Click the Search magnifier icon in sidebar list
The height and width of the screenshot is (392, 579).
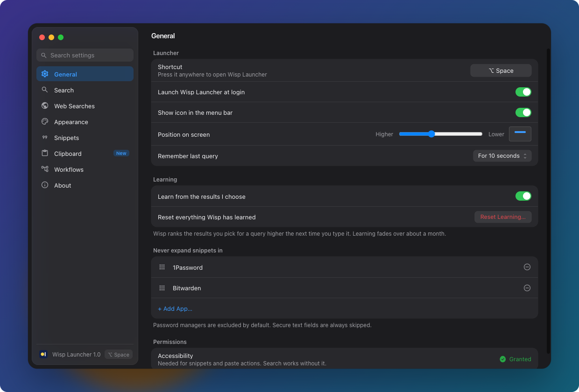click(45, 90)
